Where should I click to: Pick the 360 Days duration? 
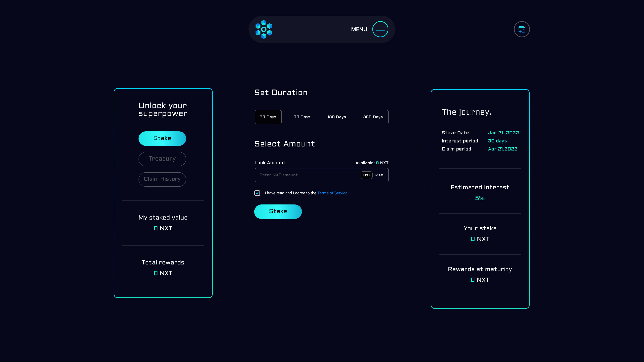tap(373, 117)
